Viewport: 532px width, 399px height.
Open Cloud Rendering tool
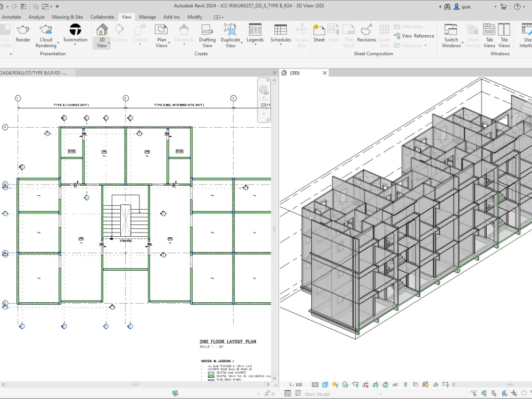coord(46,36)
